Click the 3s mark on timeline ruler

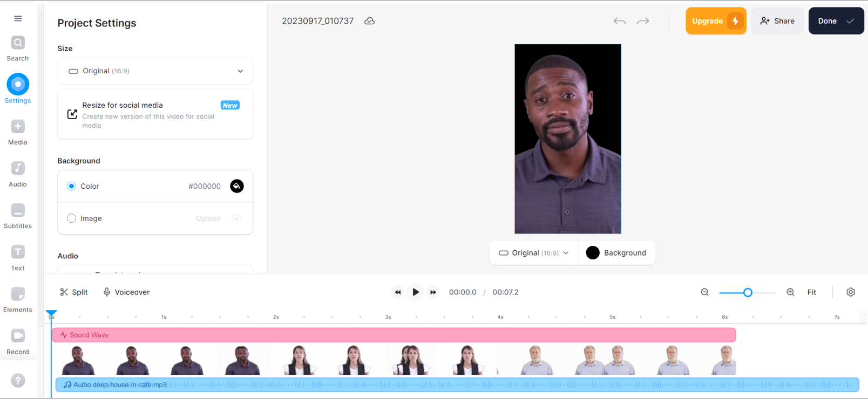[x=388, y=317]
